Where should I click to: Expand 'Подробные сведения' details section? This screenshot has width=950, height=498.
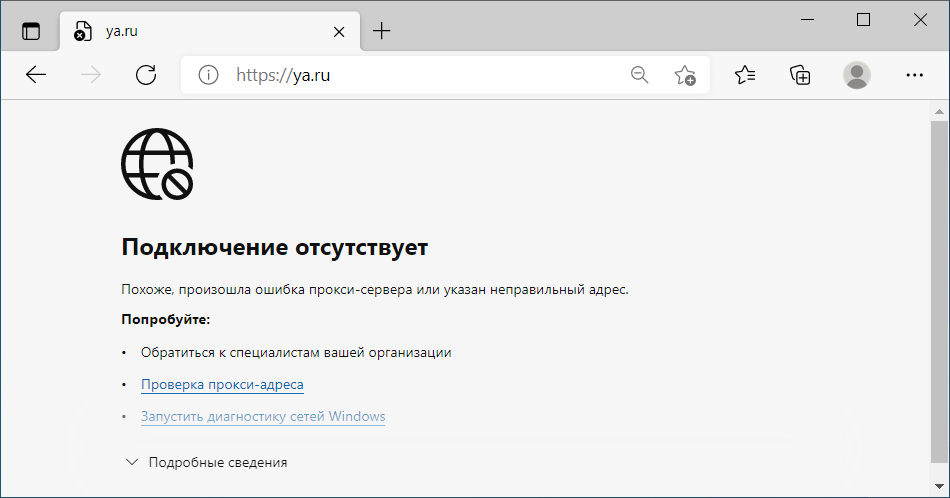click(206, 462)
